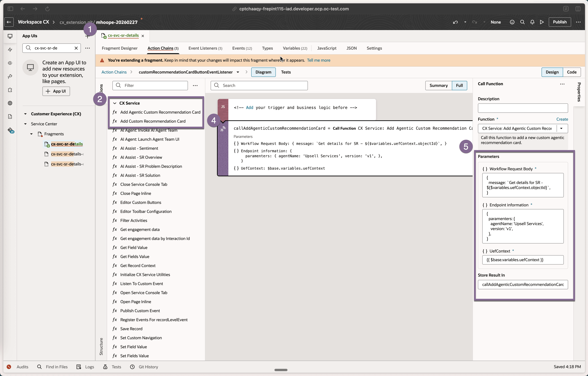Click the diagram Search field

click(259, 86)
